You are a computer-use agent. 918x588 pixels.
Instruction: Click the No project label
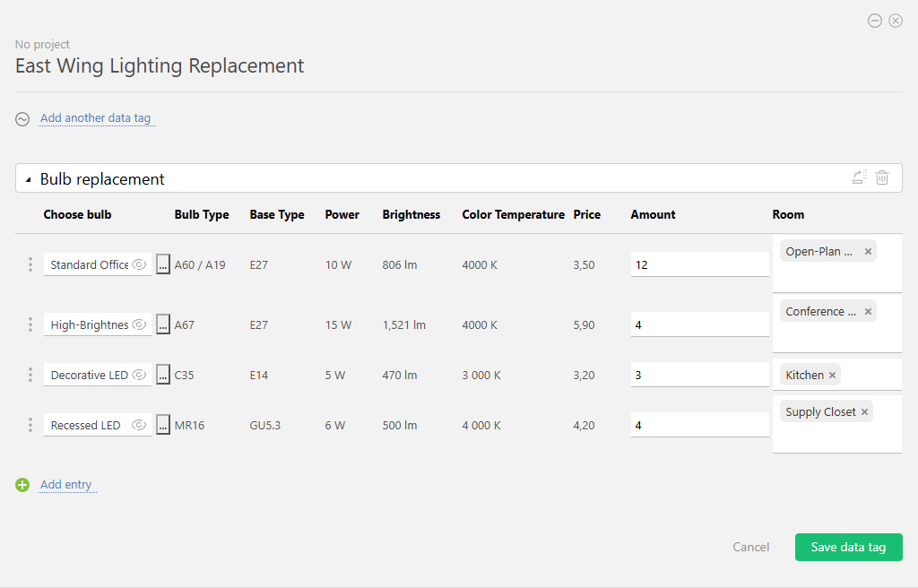pyautogui.click(x=42, y=45)
